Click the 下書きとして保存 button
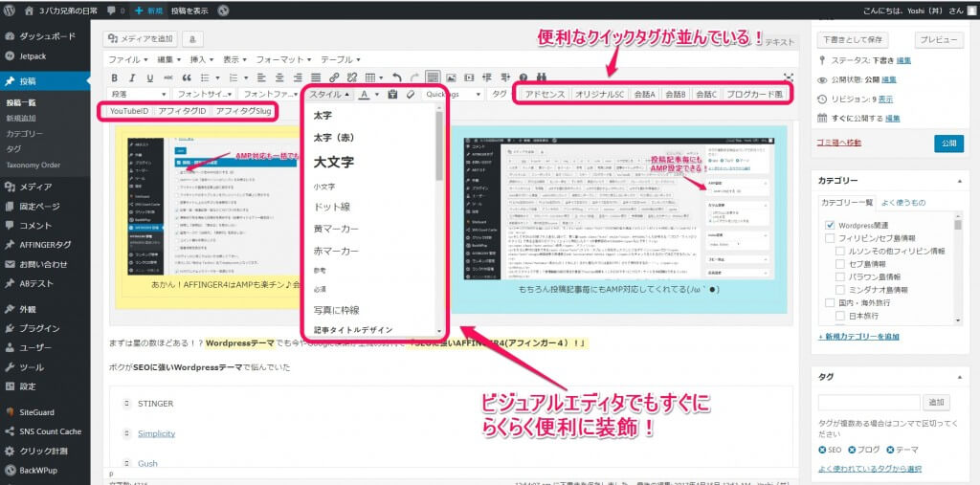980x485 pixels. pyautogui.click(x=853, y=39)
